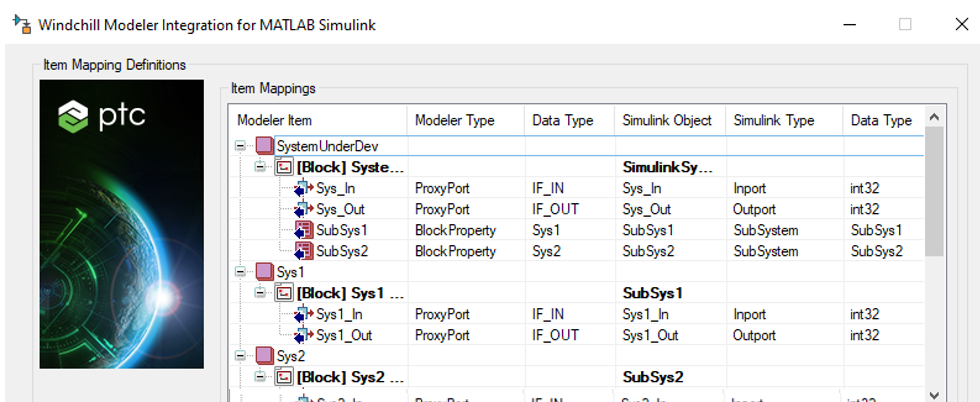Image resolution: width=980 pixels, height=402 pixels.
Task: Click the Sys2 package icon
Action: coord(265,356)
